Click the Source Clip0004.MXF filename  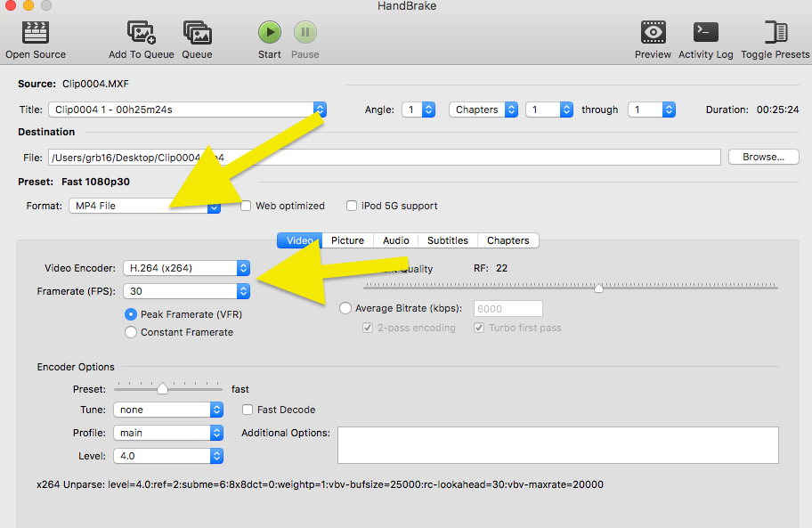[x=95, y=84]
